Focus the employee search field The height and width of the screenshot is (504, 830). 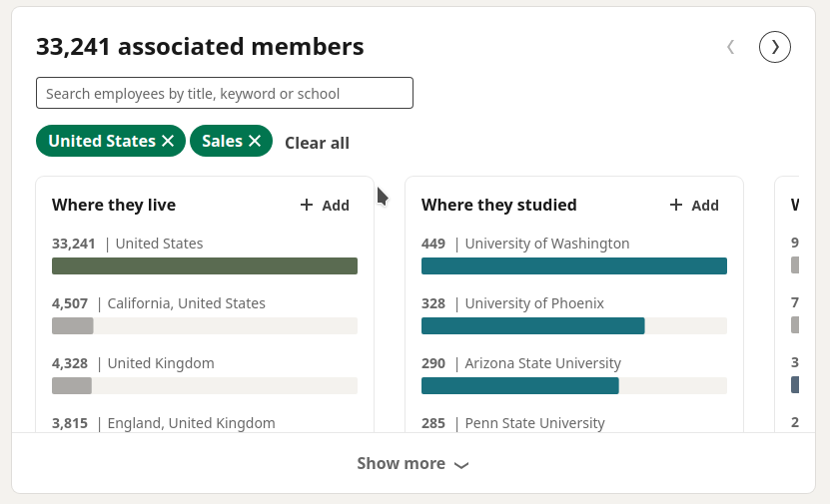[225, 93]
